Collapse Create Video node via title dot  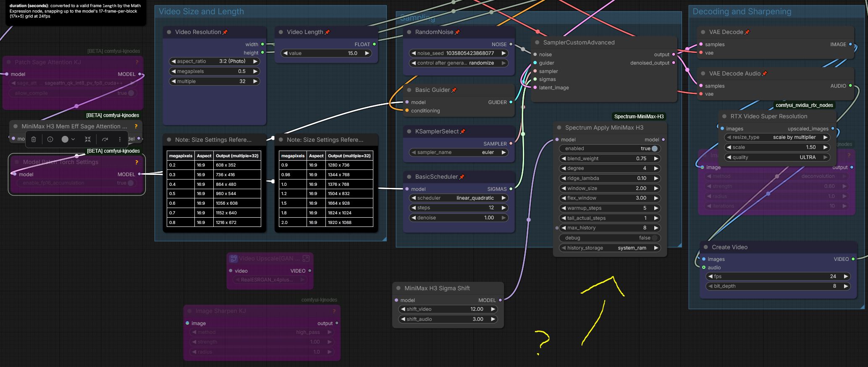click(706, 247)
